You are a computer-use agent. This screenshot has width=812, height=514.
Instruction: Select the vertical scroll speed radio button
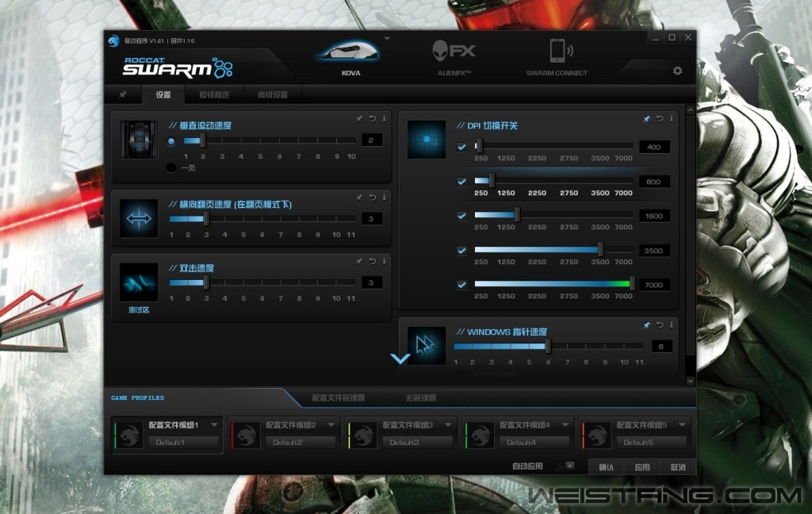click(171, 141)
